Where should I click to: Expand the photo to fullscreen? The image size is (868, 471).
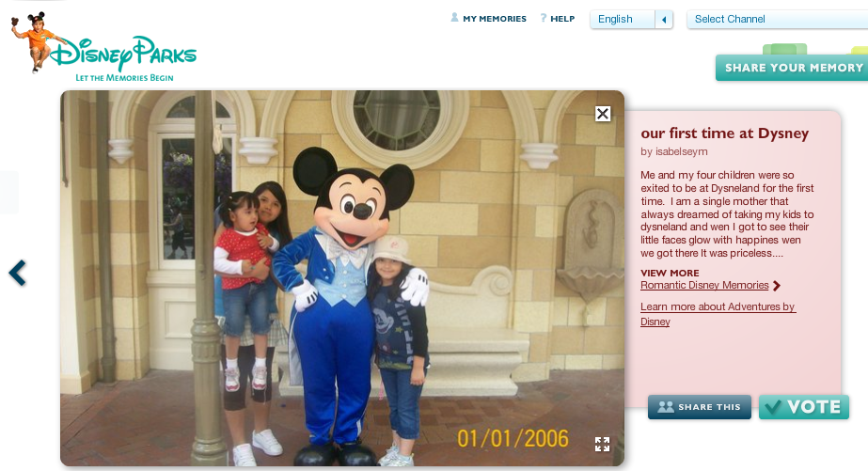pyautogui.click(x=602, y=444)
